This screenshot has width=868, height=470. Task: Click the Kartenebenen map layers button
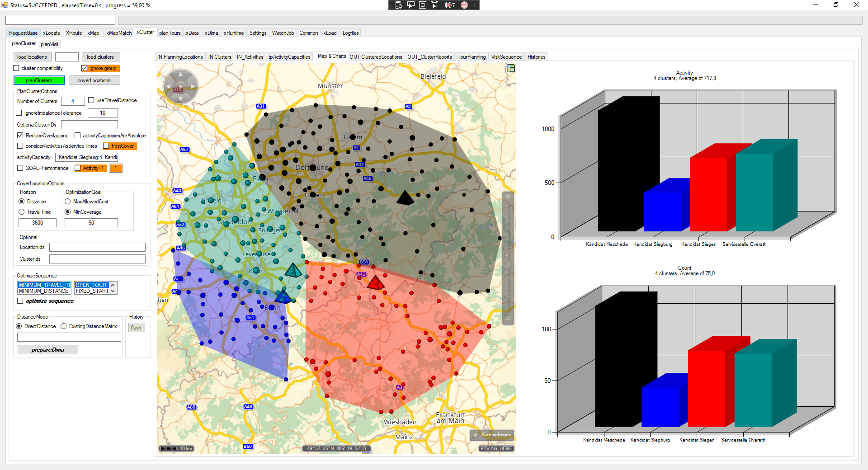pyautogui.click(x=492, y=435)
